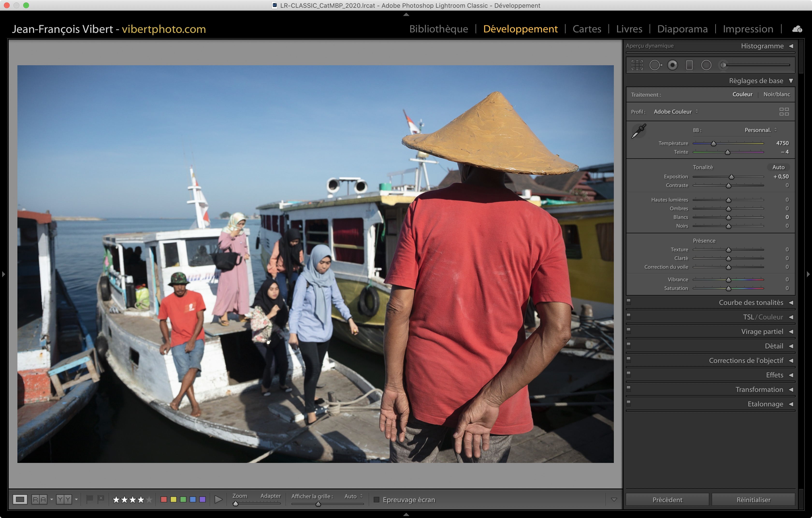Switch to the Bibliothèque module
812x518 pixels.
click(x=438, y=29)
